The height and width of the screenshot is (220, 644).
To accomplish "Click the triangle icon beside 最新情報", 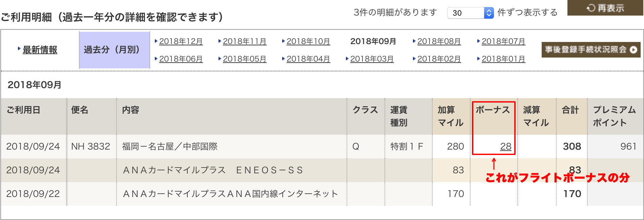I will pos(19,49).
